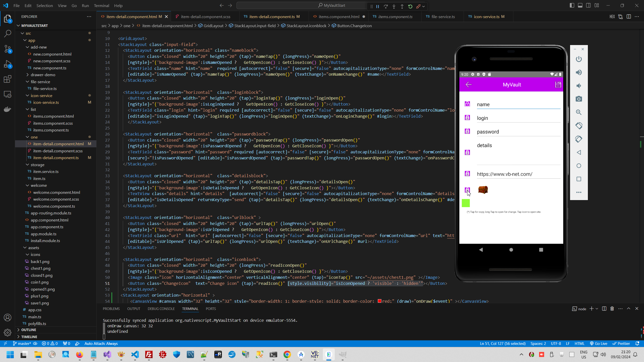Image resolution: width=644 pixels, height=362 pixels.
Task: Rotate the emulator using the rotate icon
Action: click(x=579, y=126)
